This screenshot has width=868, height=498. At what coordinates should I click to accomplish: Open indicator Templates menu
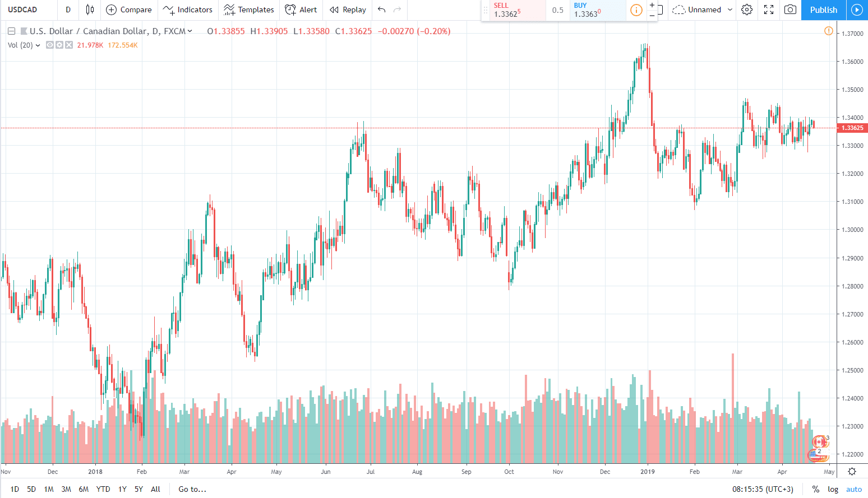pos(249,10)
